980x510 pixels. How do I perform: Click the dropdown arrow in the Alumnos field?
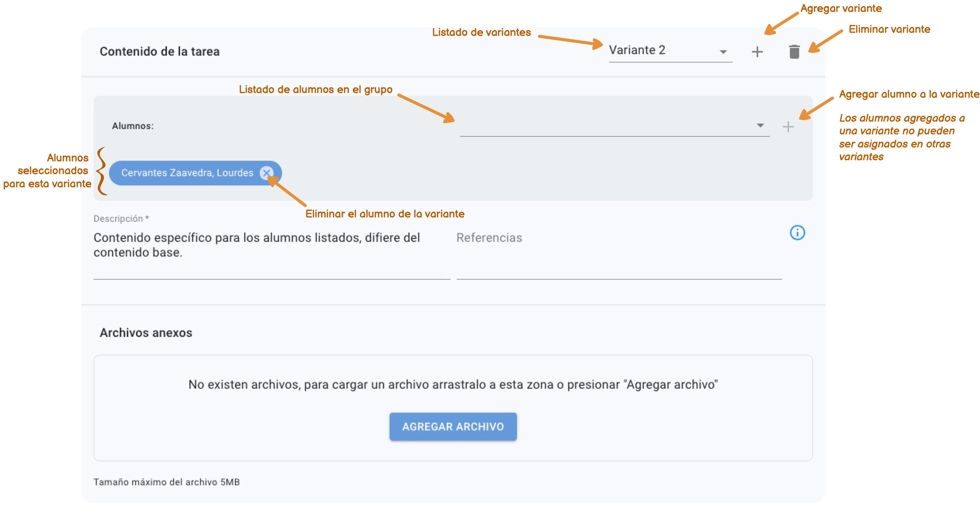point(760,126)
